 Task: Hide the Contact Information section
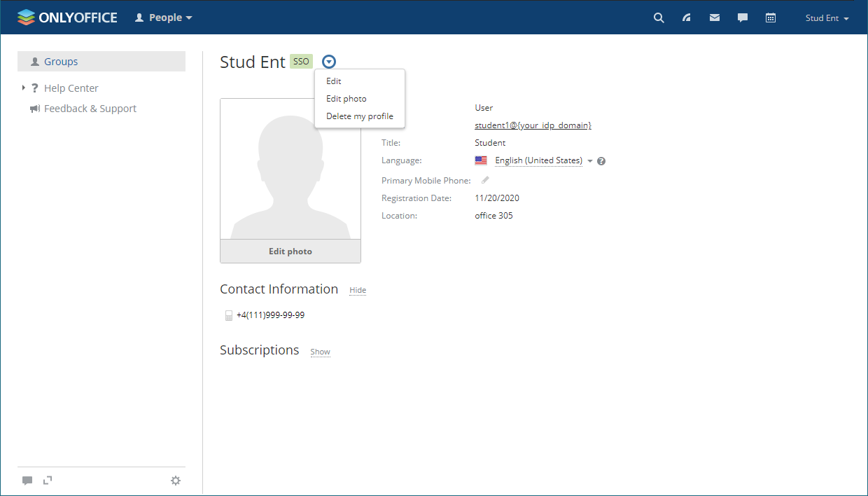[357, 290]
